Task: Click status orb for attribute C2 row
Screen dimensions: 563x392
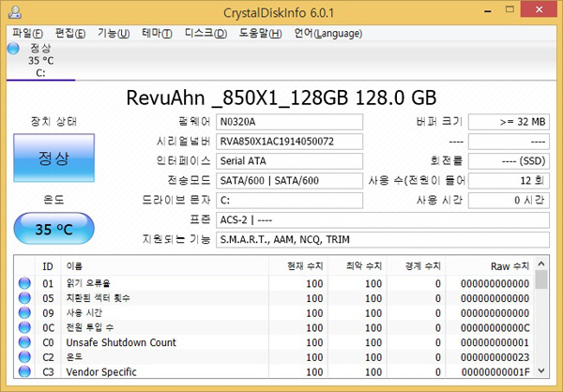Action: click(x=24, y=356)
